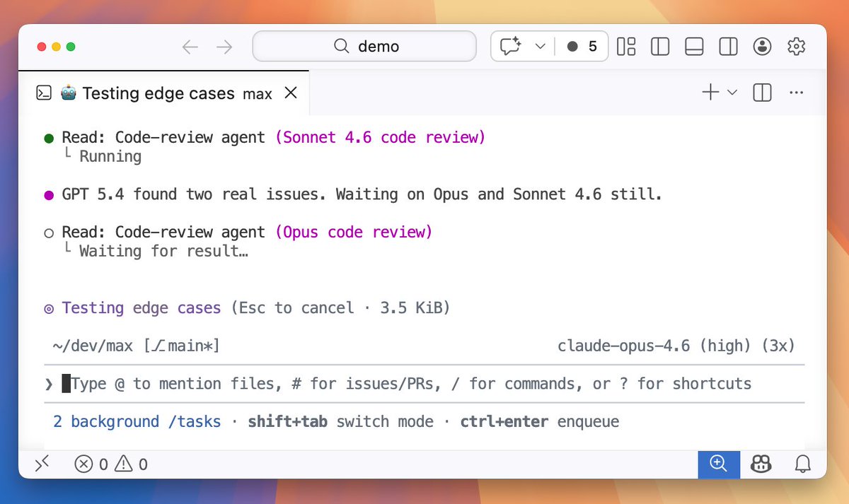Close the Testing edge cases tab
This screenshot has width=849, height=504.
pos(290,93)
